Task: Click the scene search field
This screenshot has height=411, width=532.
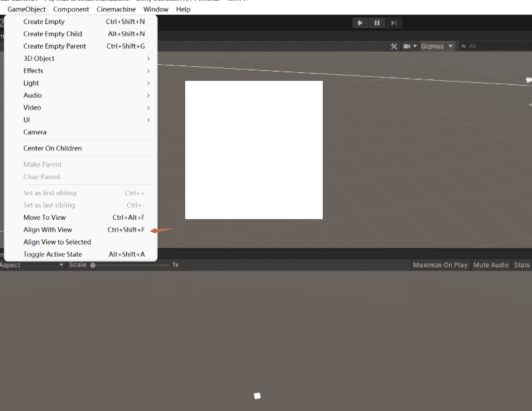Action: pos(498,46)
